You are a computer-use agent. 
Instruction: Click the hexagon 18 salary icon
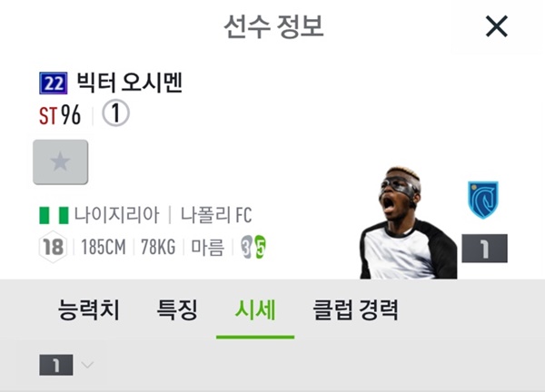tap(53, 247)
